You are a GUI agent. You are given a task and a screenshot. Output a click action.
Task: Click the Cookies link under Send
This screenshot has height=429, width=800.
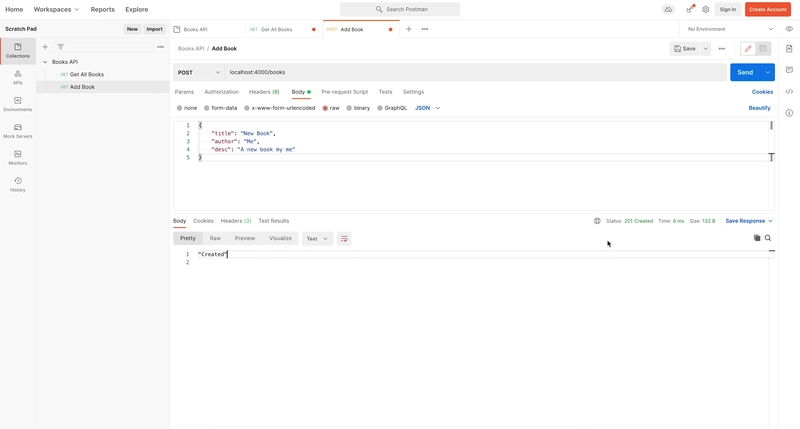click(x=762, y=92)
